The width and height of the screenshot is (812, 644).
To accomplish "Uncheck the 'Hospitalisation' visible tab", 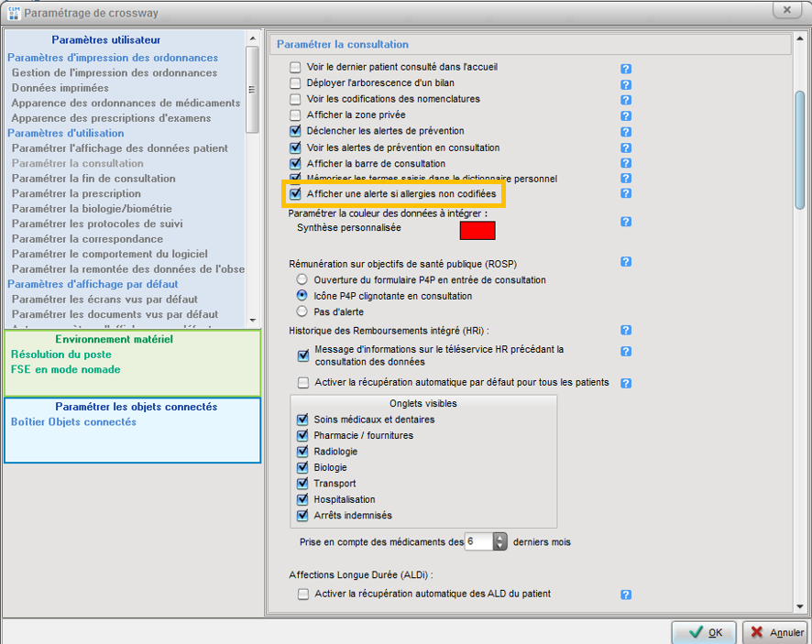I will tap(302, 499).
